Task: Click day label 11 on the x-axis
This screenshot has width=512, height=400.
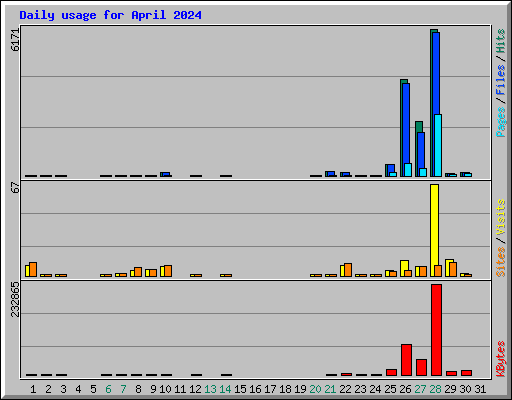Action: point(180,389)
